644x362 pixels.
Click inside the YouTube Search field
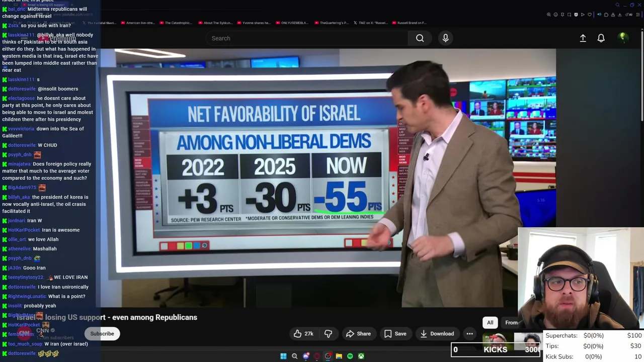307,38
